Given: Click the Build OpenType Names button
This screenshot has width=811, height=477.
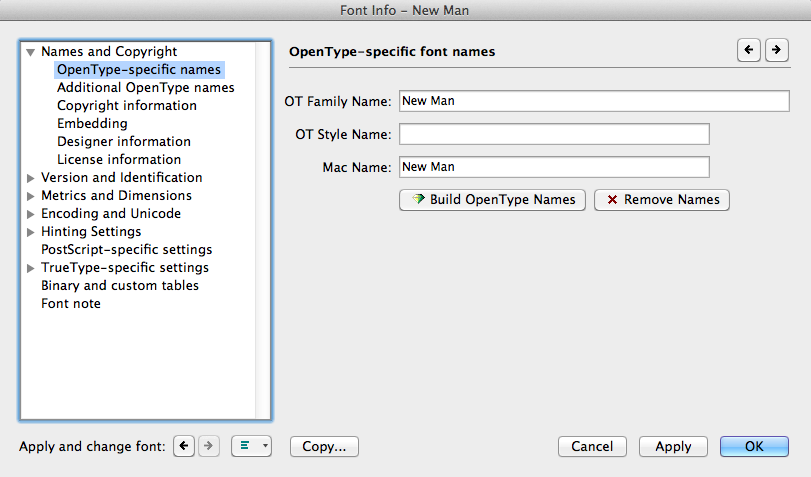Looking at the screenshot, I should click(x=493, y=200).
